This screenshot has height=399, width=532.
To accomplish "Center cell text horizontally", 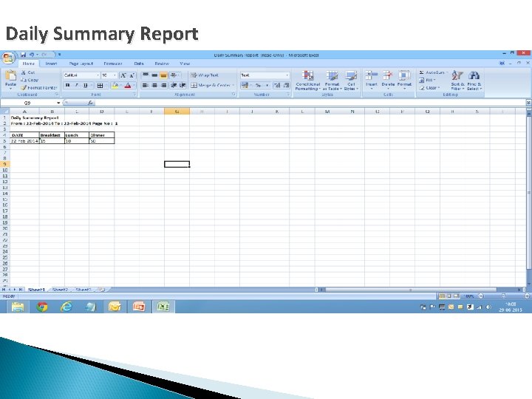I will [154, 85].
